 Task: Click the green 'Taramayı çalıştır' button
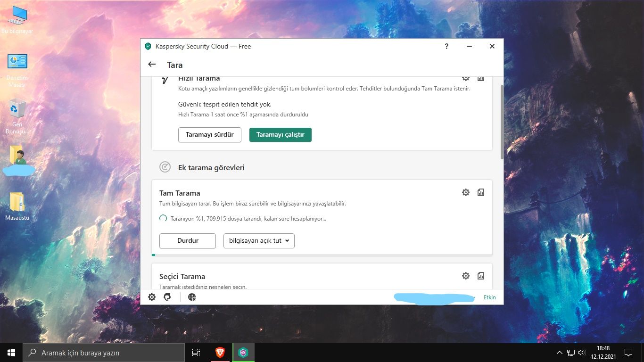(281, 135)
